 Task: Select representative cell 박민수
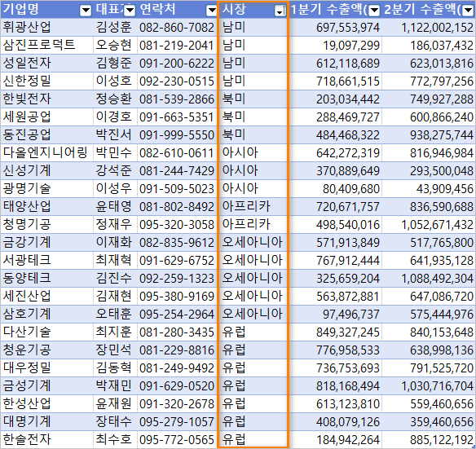tap(115, 152)
